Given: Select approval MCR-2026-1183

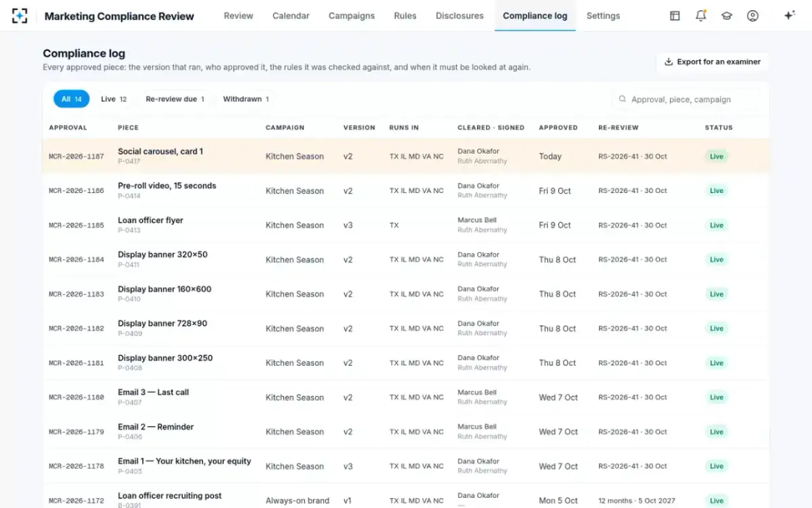Looking at the screenshot, I should pos(76,294).
